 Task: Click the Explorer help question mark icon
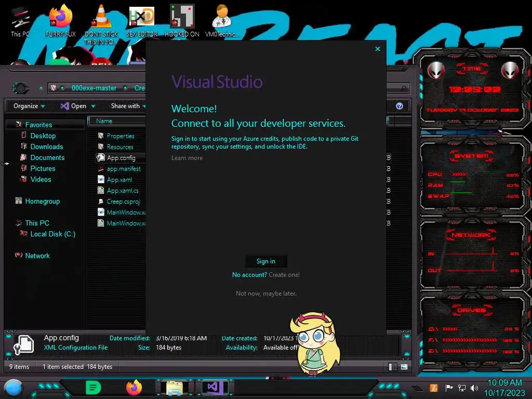pos(400,106)
